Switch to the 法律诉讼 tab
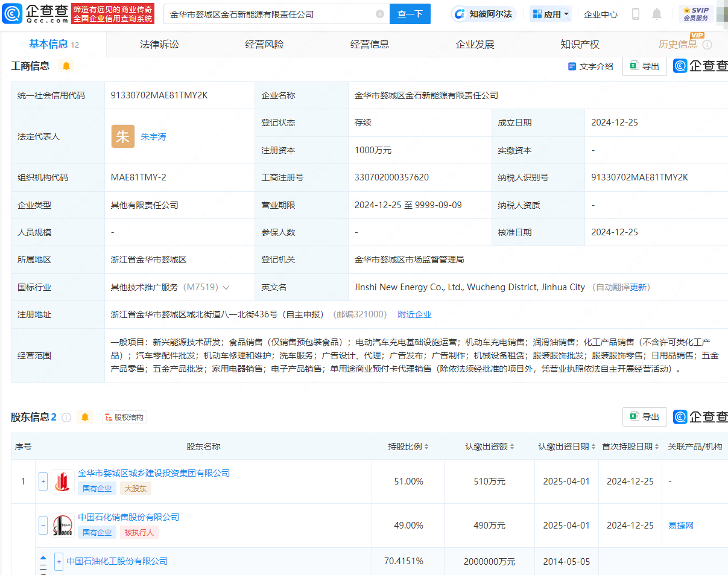 [x=159, y=44]
